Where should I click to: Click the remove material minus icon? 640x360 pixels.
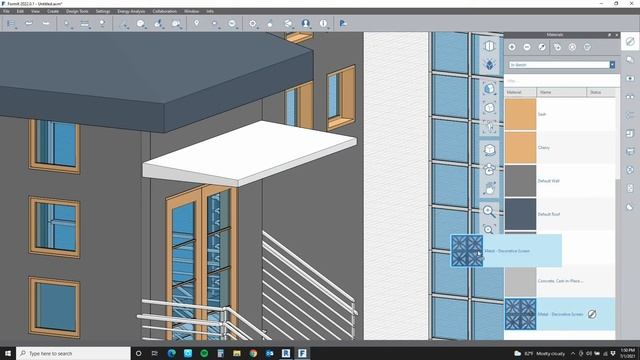[x=527, y=47]
